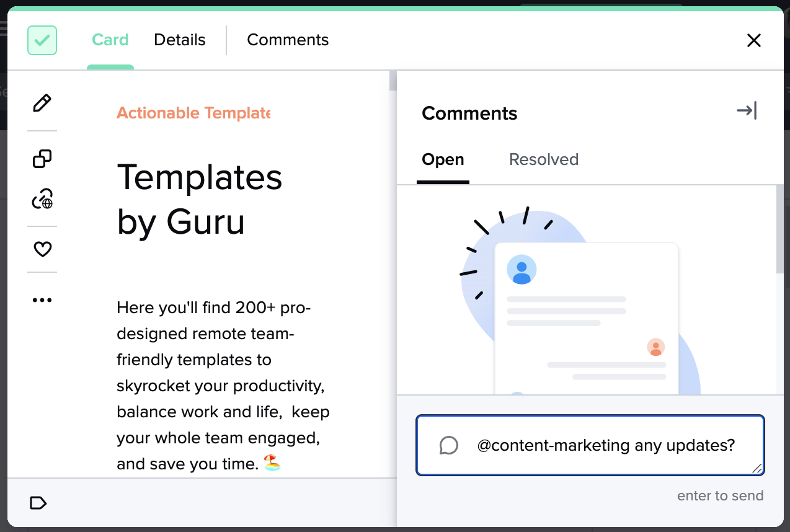The image size is (790, 532).
Task: Click the comments panel vertical scrollbar
Action: point(779,229)
